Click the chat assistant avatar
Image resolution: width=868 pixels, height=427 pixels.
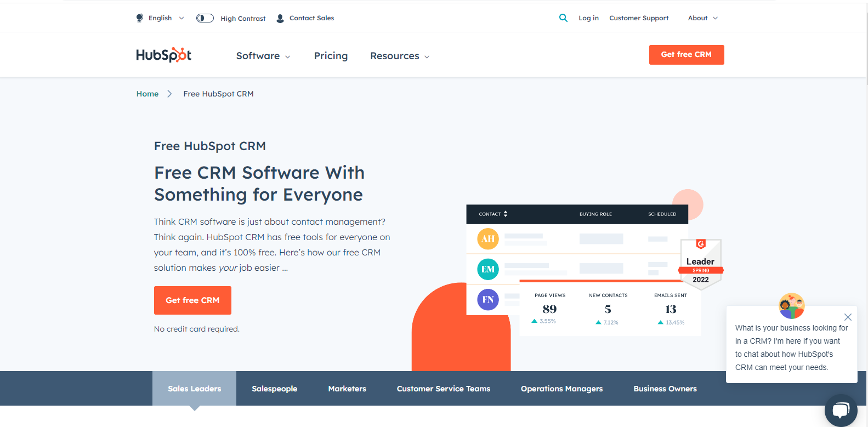[x=791, y=306]
